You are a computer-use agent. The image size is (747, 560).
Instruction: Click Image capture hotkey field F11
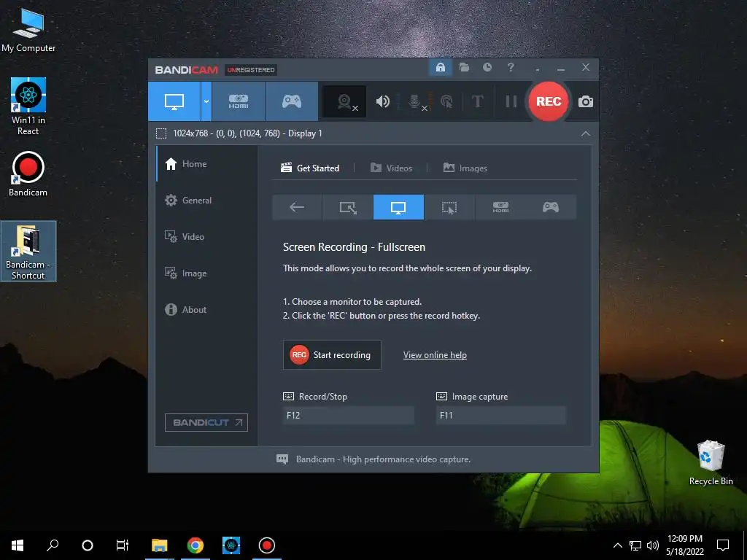pos(500,415)
